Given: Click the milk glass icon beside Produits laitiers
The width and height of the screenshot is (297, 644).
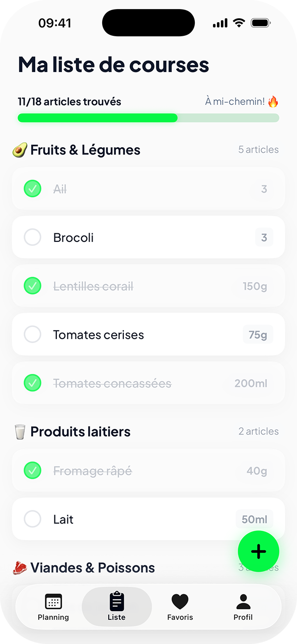Looking at the screenshot, I should pyautogui.click(x=19, y=431).
